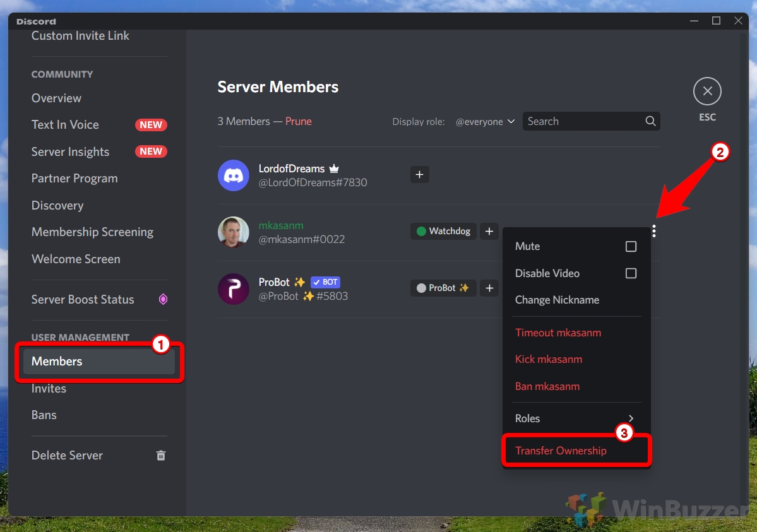The height and width of the screenshot is (532, 757).
Task: Click Transfer Ownership
Action: 561,450
